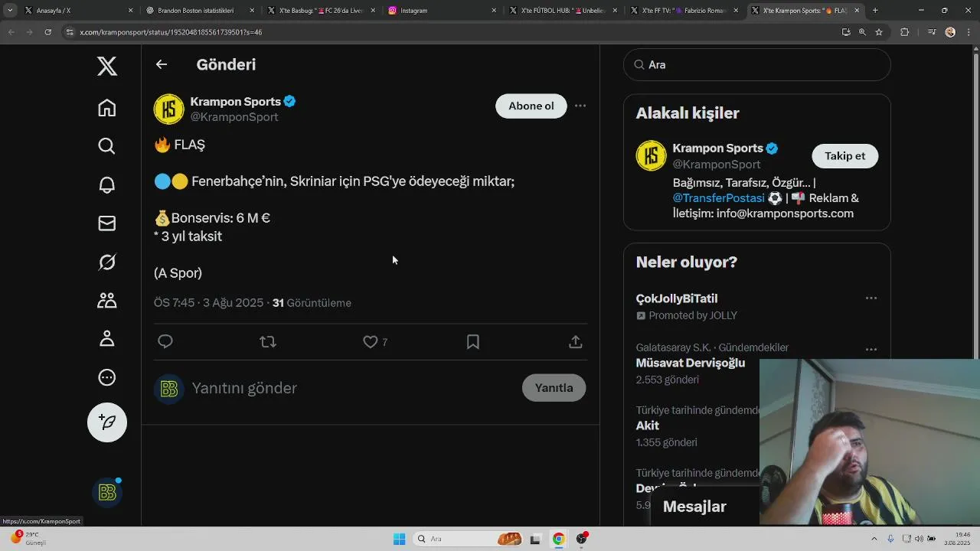Open Chrome from the taskbar

click(x=559, y=539)
